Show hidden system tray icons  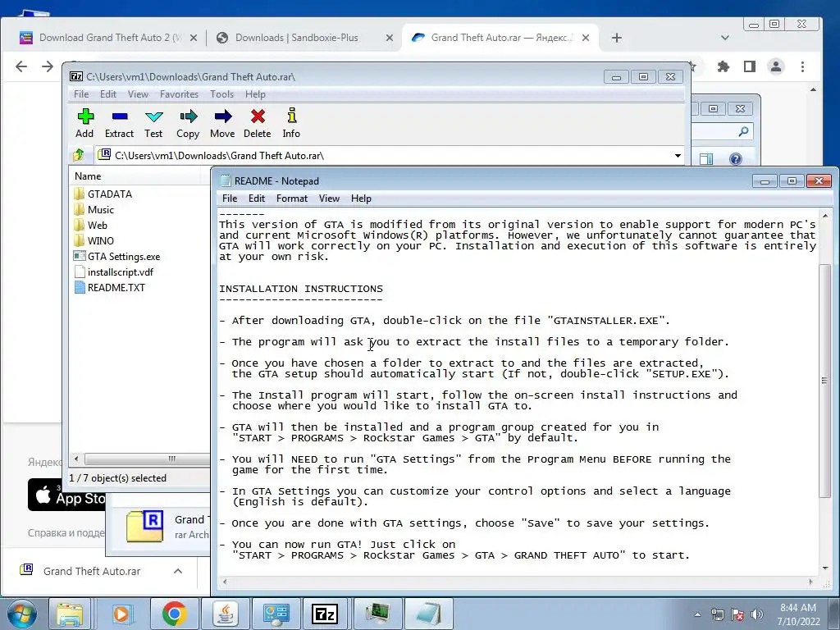697,614
